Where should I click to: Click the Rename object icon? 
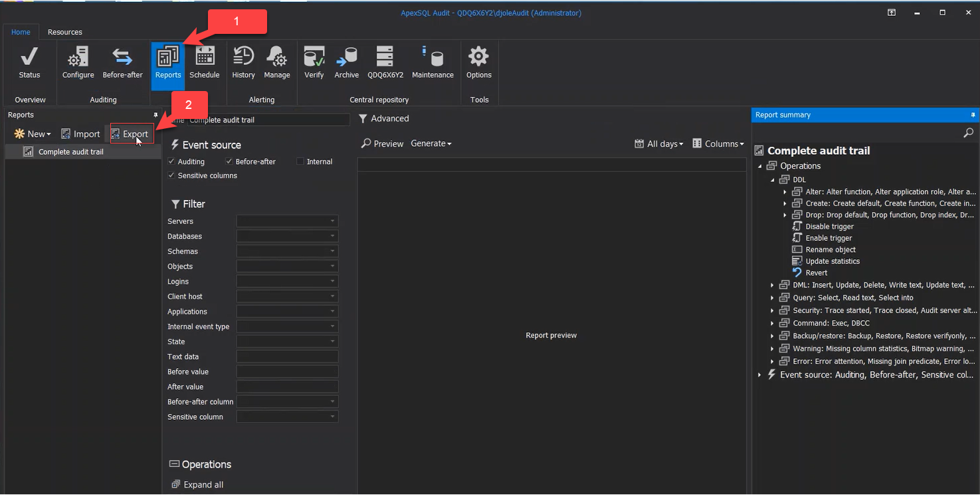pos(797,249)
